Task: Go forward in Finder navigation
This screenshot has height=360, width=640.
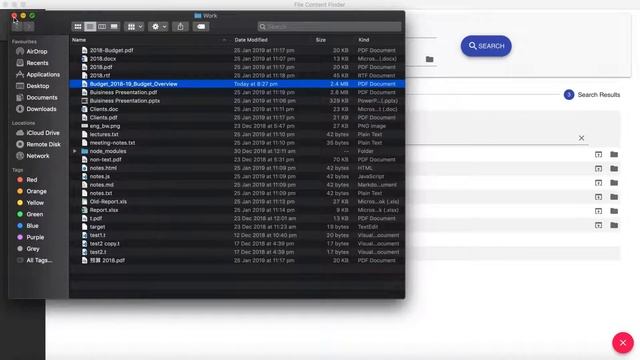Action: point(29,27)
